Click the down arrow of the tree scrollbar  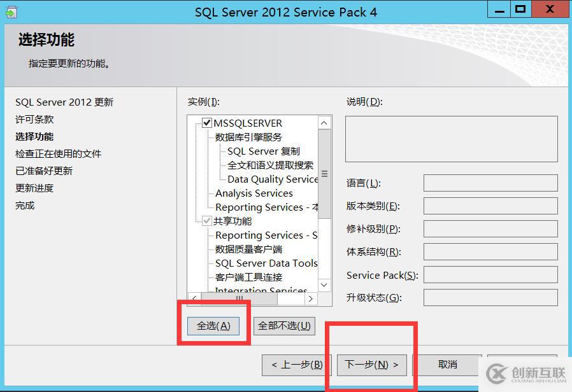tap(324, 284)
